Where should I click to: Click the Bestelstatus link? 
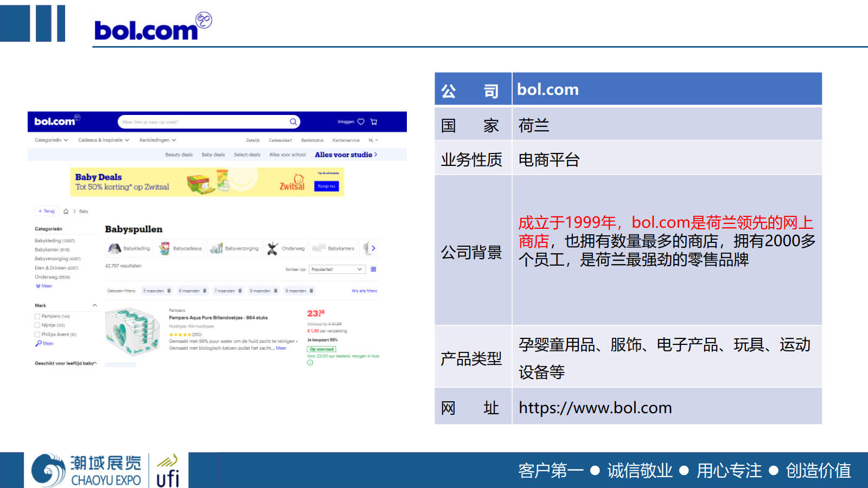tap(312, 140)
